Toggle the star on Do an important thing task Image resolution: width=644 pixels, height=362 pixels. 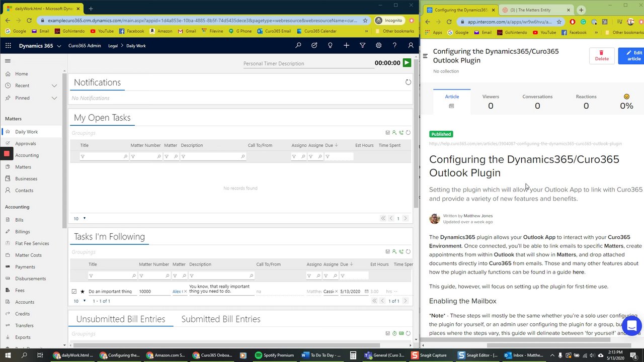(x=83, y=291)
